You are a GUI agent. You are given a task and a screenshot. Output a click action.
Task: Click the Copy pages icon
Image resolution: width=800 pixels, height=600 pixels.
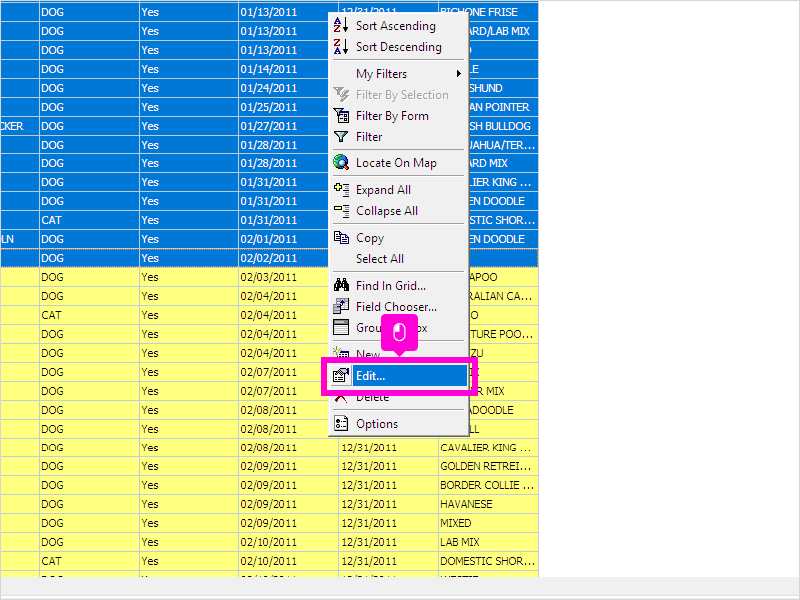click(341, 237)
